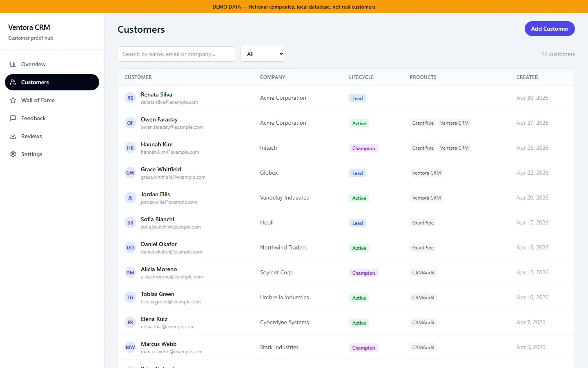588x368 pixels.
Task: Click the GrantPipe tag in Owen Faraday's row
Action: pyautogui.click(x=423, y=123)
